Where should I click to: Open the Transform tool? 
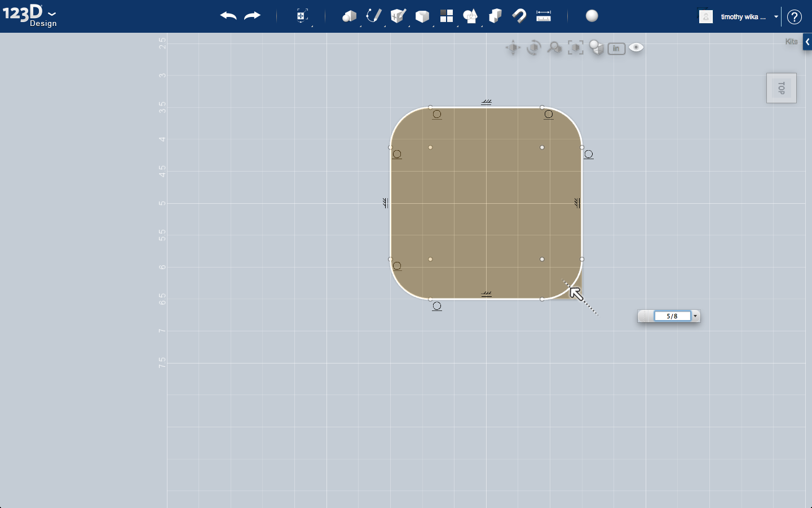click(x=302, y=16)
